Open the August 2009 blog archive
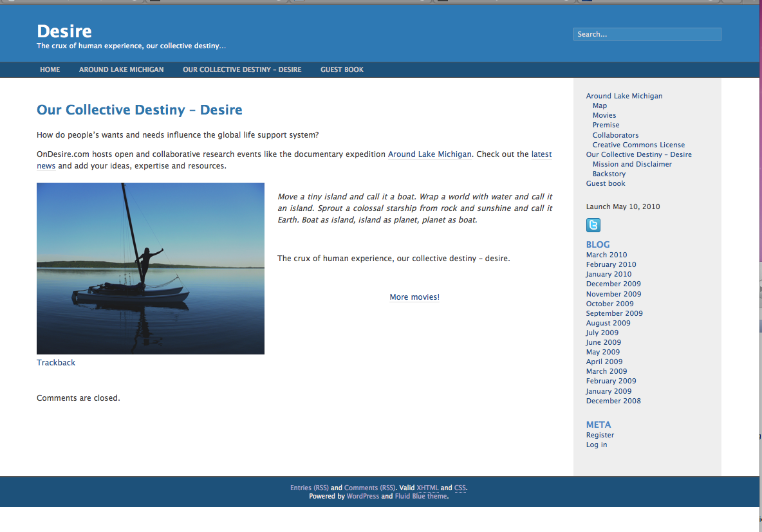The width and height of the screenshot is (762, 532). coord(608,323)
